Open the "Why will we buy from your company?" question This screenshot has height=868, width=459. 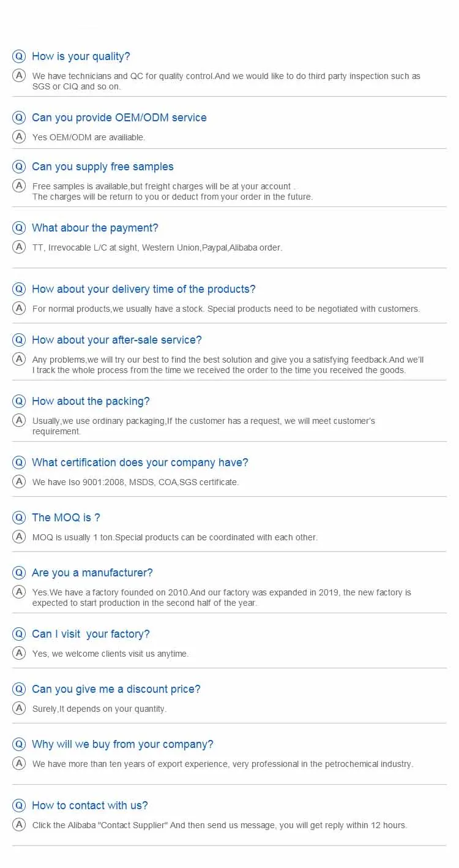coord(122,744)
